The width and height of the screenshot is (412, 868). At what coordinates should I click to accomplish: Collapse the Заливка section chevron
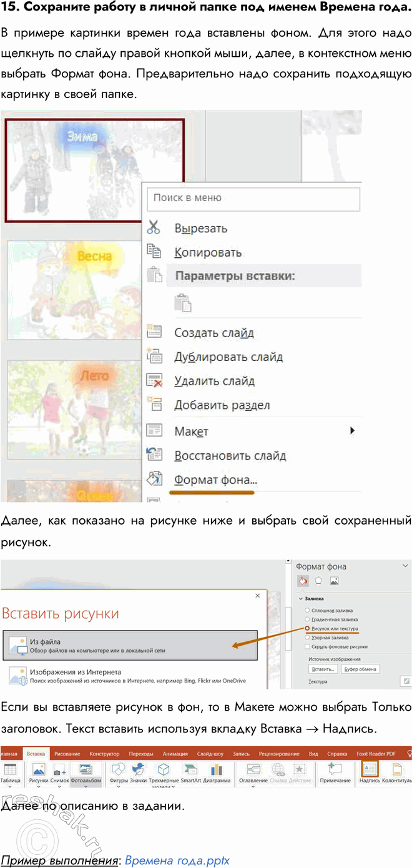[x=300, y=598]
